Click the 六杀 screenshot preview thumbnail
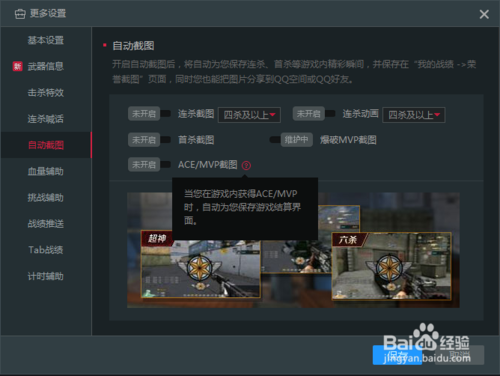The width and height of the screenshot is (500, 376). [392, 266]
